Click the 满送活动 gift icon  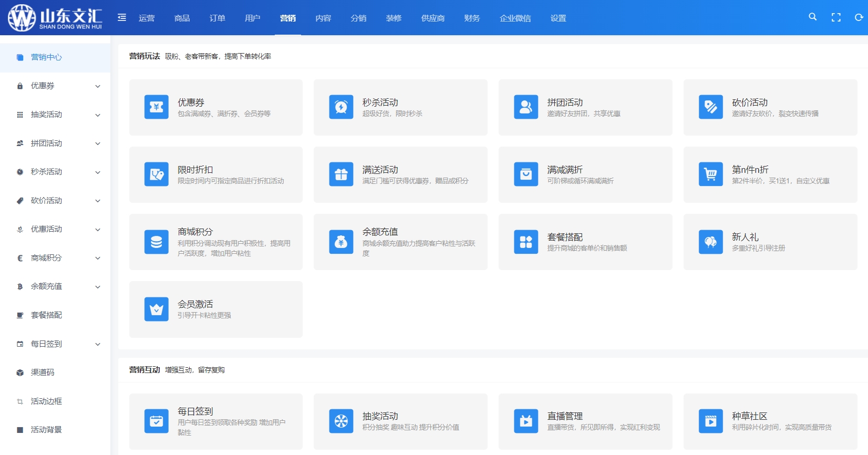(341, 174)
